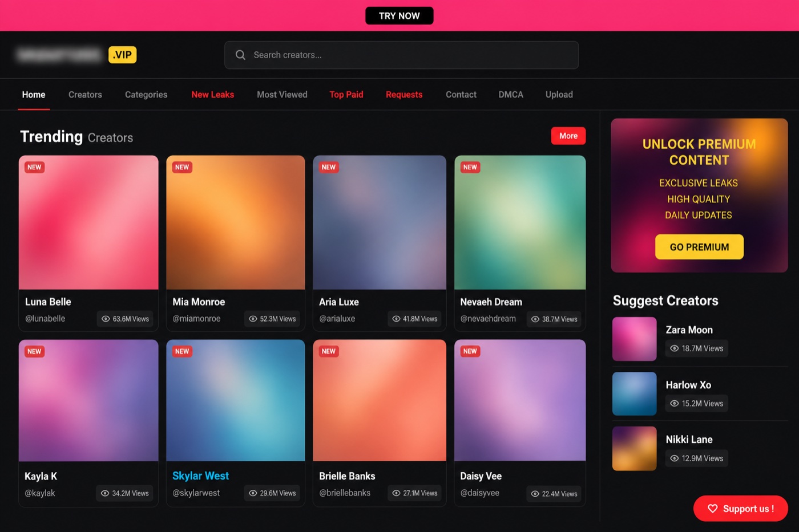Click the TRY NOW banner button
Viewport: 799px width, 532px height.
pyautogui.click(x=399, y=16)
